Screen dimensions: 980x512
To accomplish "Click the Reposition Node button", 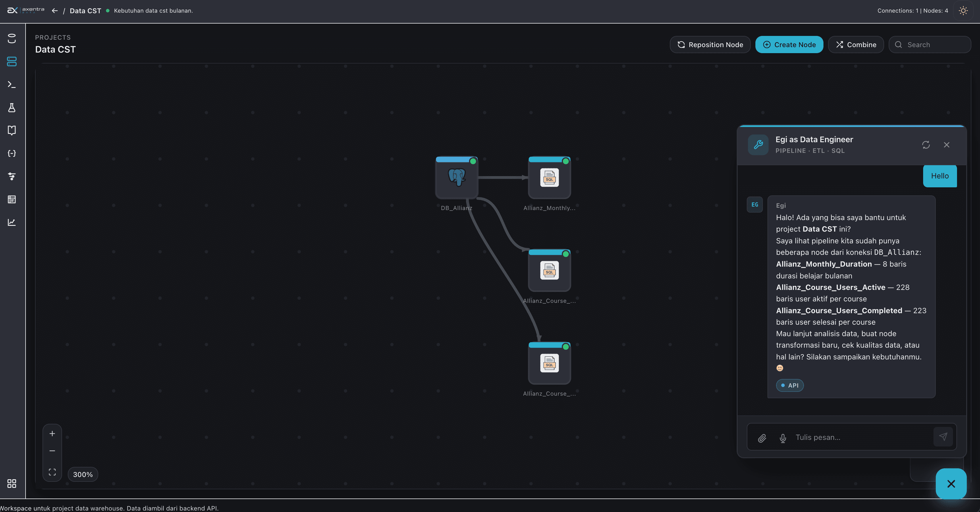I will coord(710,45).
